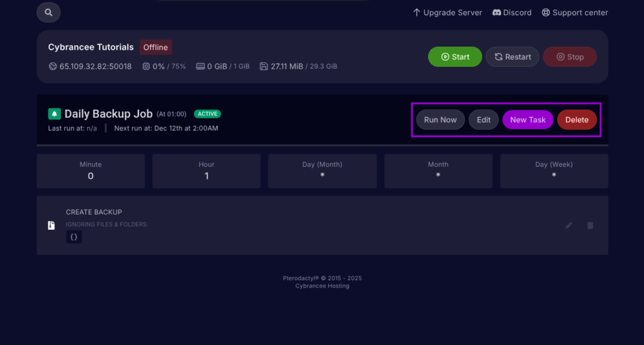Open the Discord link in header
This screenshot has width=644, height=345.
tap(512, 13)
